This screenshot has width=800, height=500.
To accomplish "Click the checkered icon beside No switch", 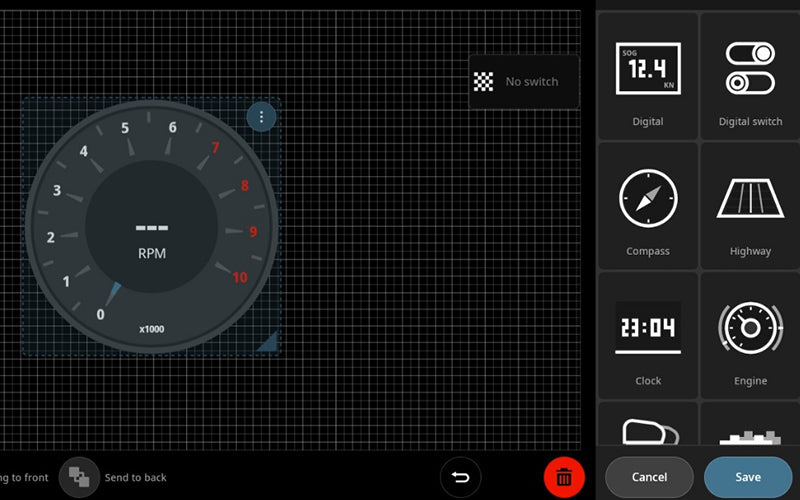I will pyautogui.click(x=484, y=82).
